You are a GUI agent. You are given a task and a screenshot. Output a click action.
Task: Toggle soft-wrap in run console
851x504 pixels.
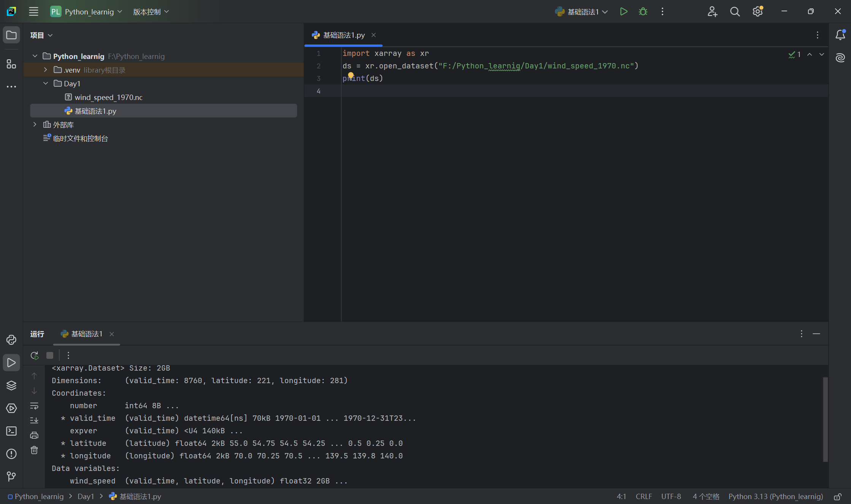click(x=34, y=406)
